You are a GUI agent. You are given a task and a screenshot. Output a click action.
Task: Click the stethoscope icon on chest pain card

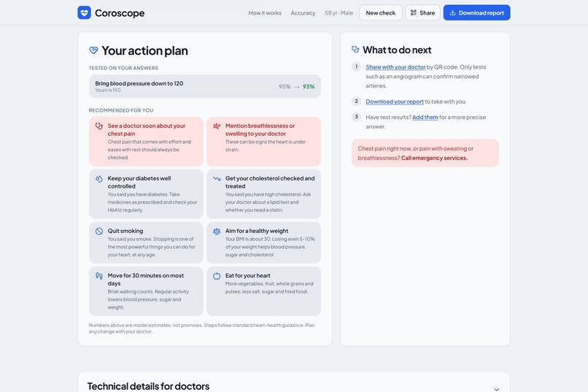99,126
